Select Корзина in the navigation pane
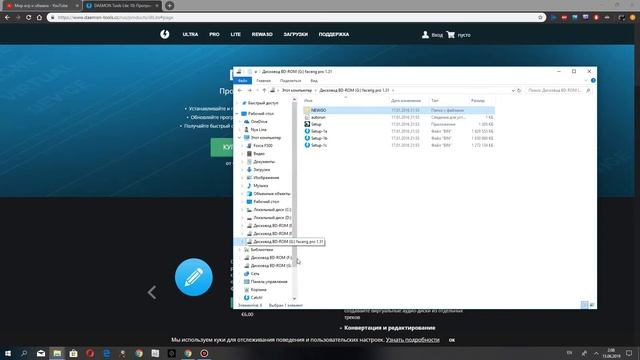Image resolution: width=640 pixels, height=360 pixels. tap(258, 289)
